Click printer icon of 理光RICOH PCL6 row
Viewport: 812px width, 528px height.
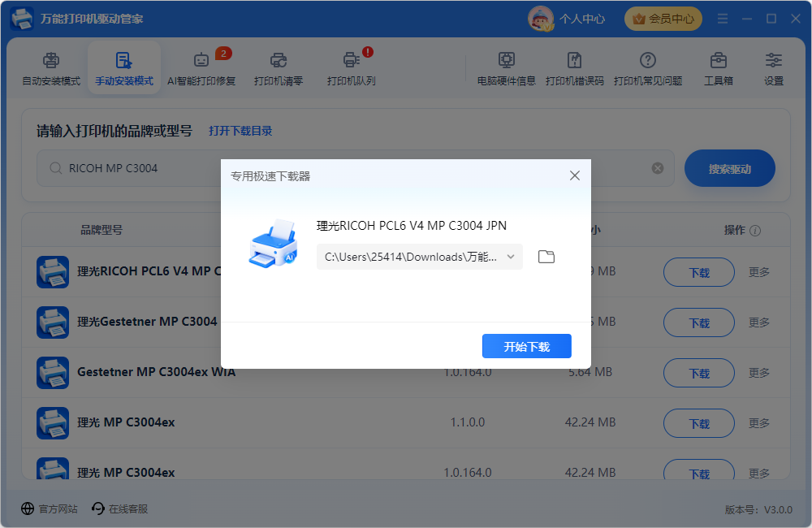pos(52,271)
